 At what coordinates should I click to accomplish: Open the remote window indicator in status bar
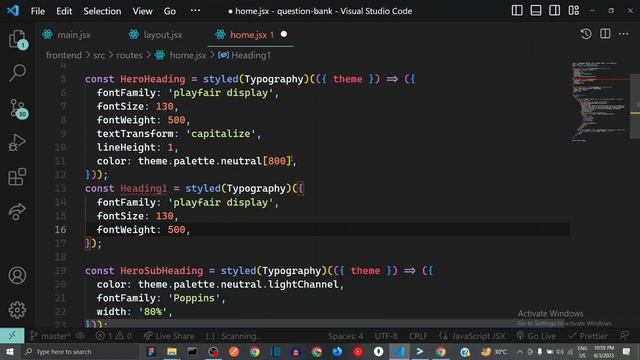point(12,336)
